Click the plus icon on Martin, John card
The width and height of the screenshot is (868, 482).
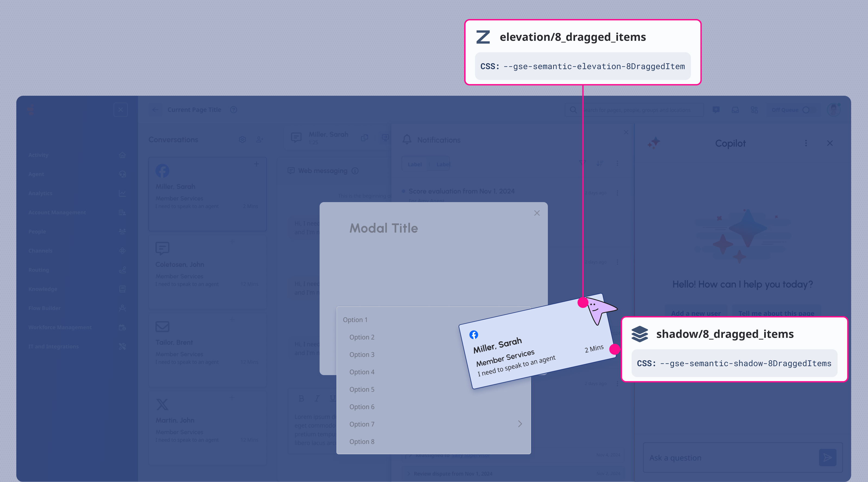tap(232, 398)
